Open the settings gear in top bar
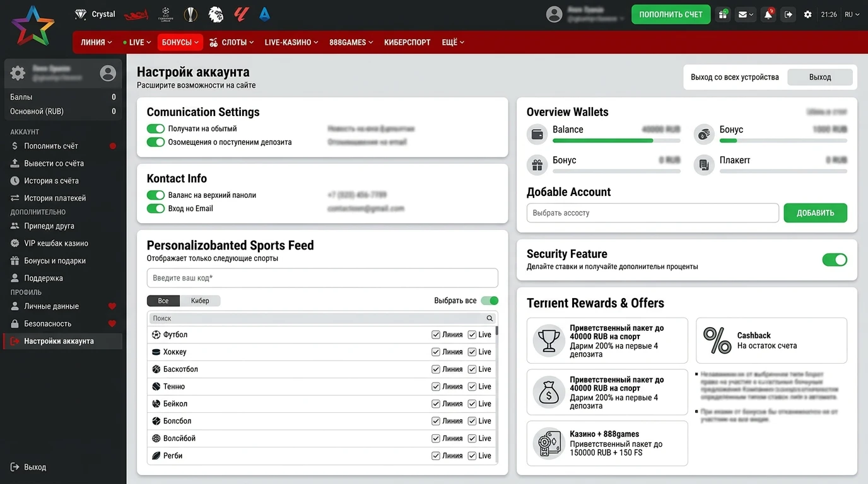The width and height of the screenshot is (868, 484). pos(807,14)
